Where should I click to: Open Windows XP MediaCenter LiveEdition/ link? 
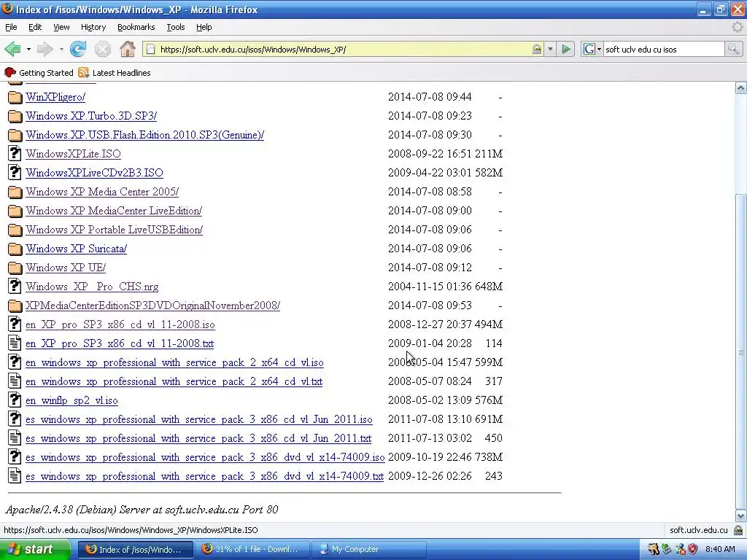tap(114, 211)
